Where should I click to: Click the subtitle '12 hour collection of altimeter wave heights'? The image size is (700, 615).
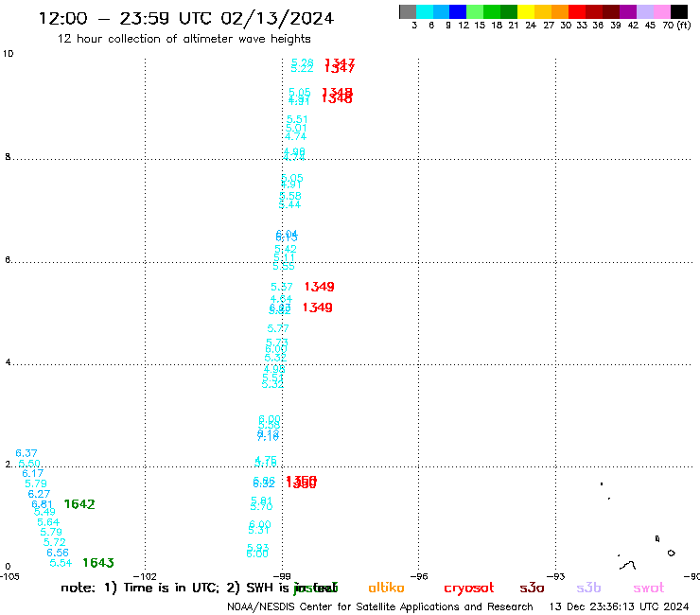[184, 39]
